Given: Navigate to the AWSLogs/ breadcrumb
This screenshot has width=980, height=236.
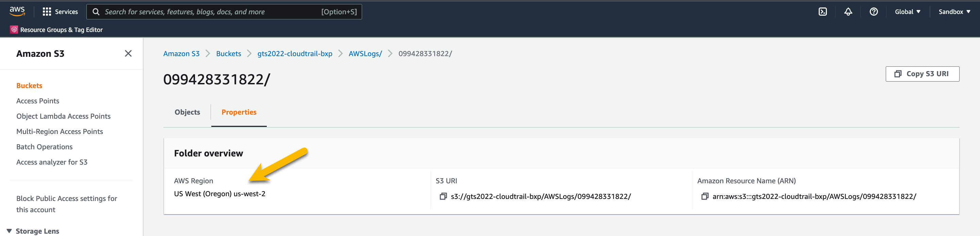Looking at the screenshot, I should tap(365, 54).
